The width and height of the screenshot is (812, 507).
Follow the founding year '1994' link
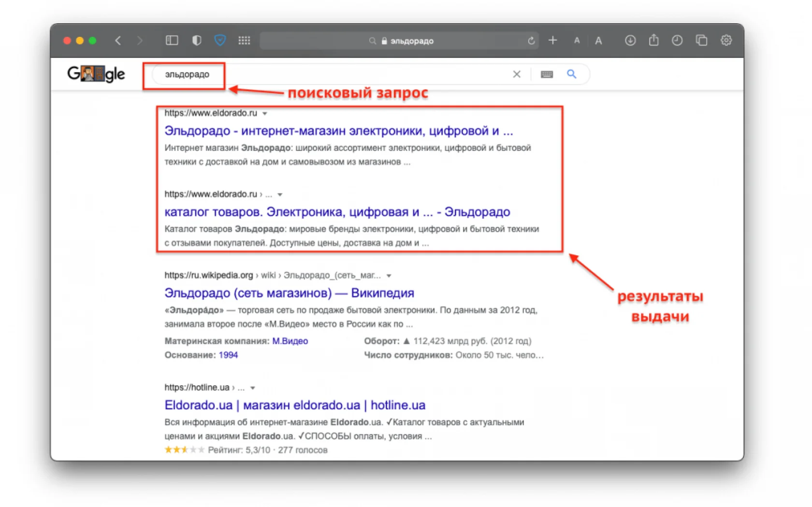coord(228,355)
